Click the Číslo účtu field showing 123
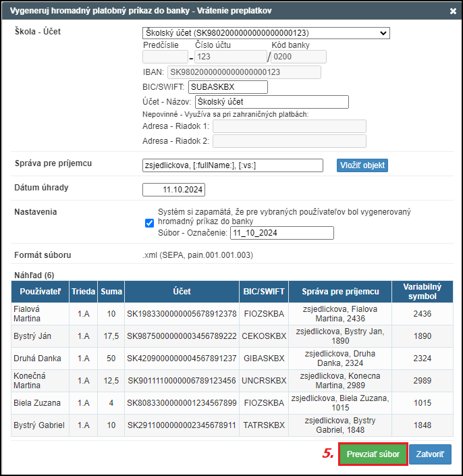The width and height of the screenshot is (463, 476). [x=231, y=57]
